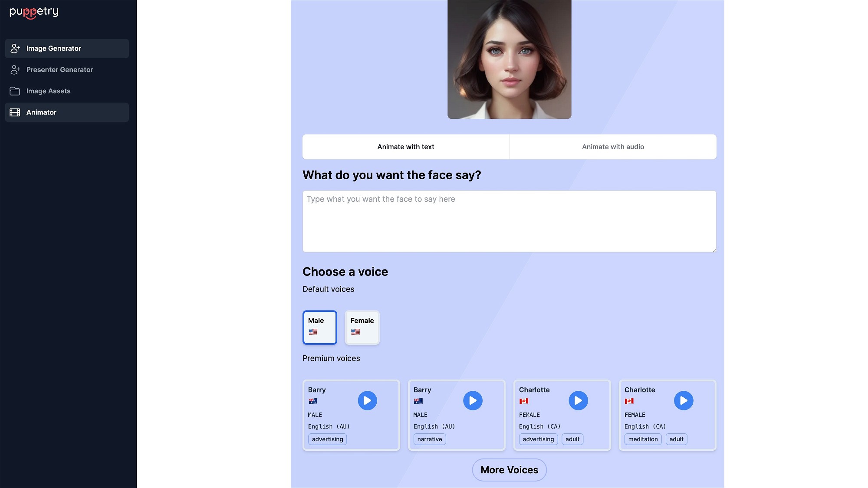Expand the list with More Voices
The width and height of the screenshot is (868, 488).
(509, 470)
